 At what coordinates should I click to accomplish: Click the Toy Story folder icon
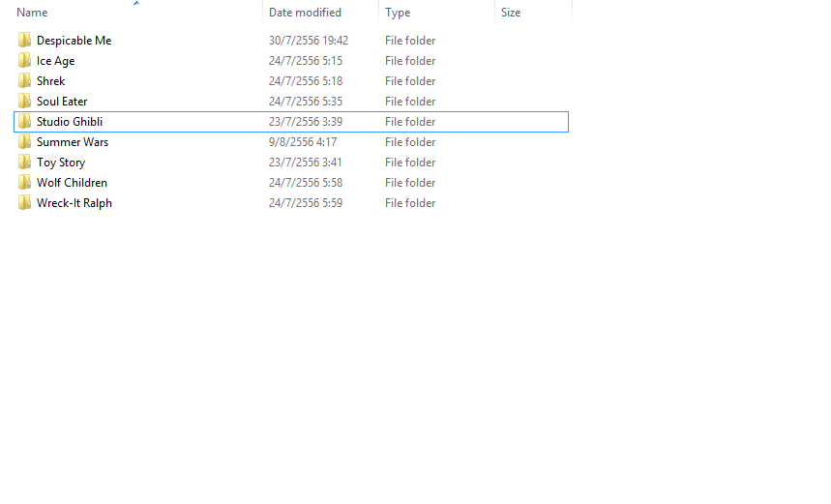tap(24, 163)
